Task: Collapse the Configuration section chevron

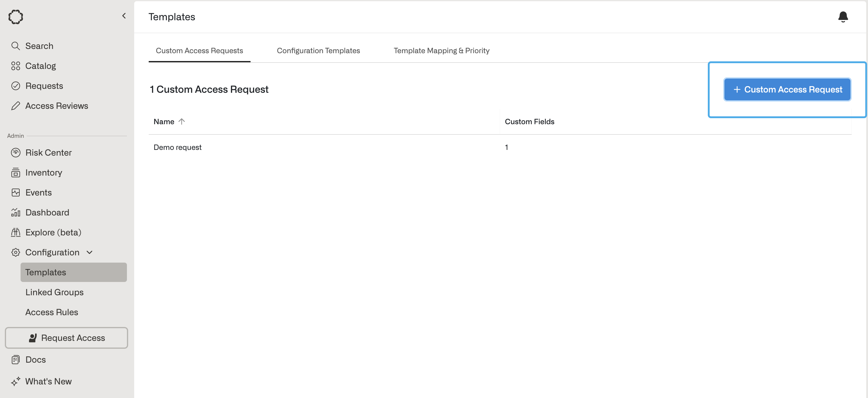Action: 90,252
